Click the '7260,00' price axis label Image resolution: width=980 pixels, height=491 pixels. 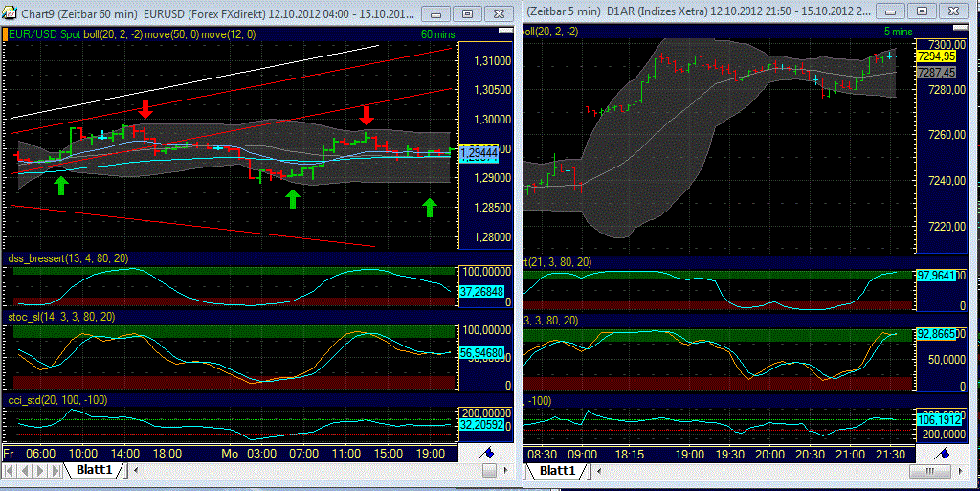947,135
